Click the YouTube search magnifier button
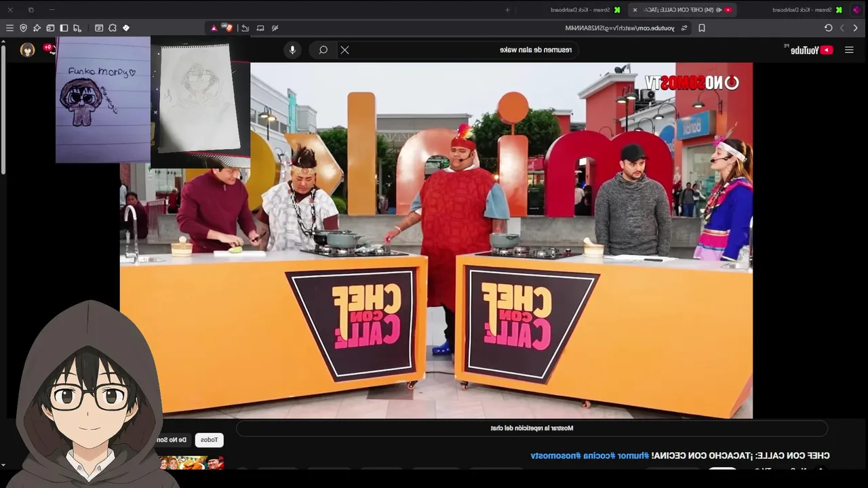868x488 pixels. [323, 49]
